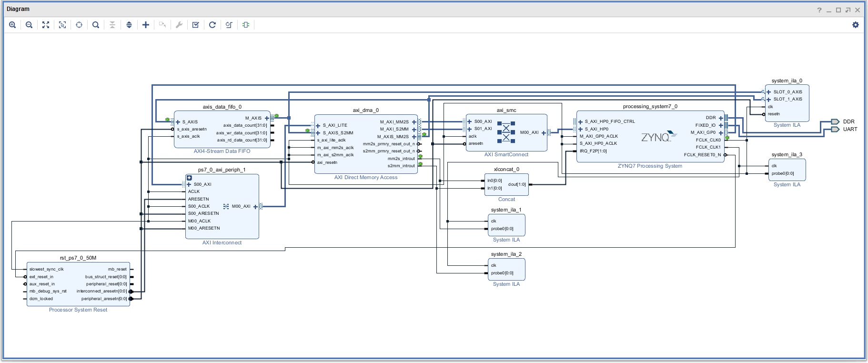Viewport: 868px width, 363px height.
Task: Zoom out of the diagram
Action: [x=29, y=25]
